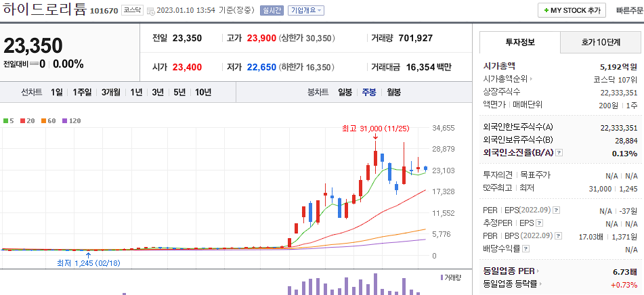644x295 pixels.
Task: Click the 외국인보유주식수 value 28,884
Action: [626, 140]
